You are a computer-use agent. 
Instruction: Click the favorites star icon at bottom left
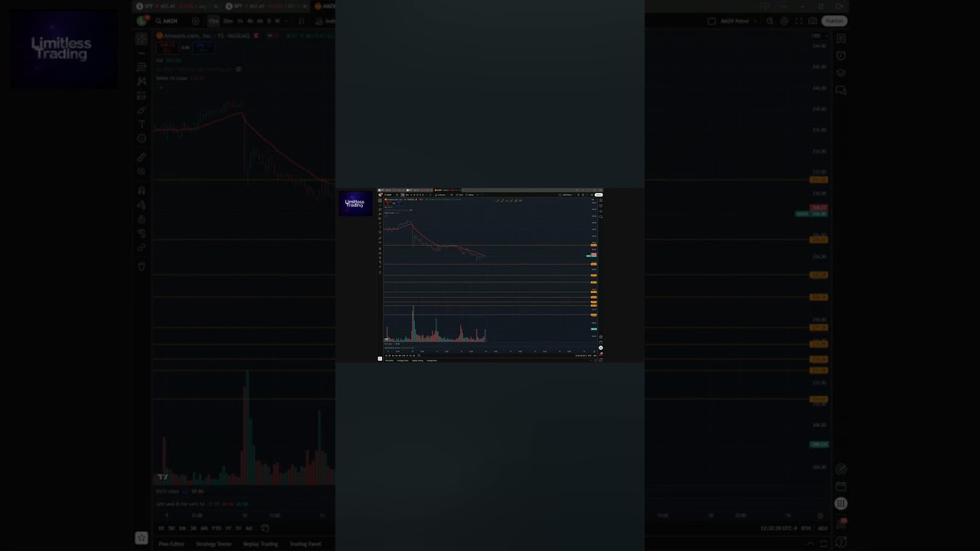[x=141, y=538]
